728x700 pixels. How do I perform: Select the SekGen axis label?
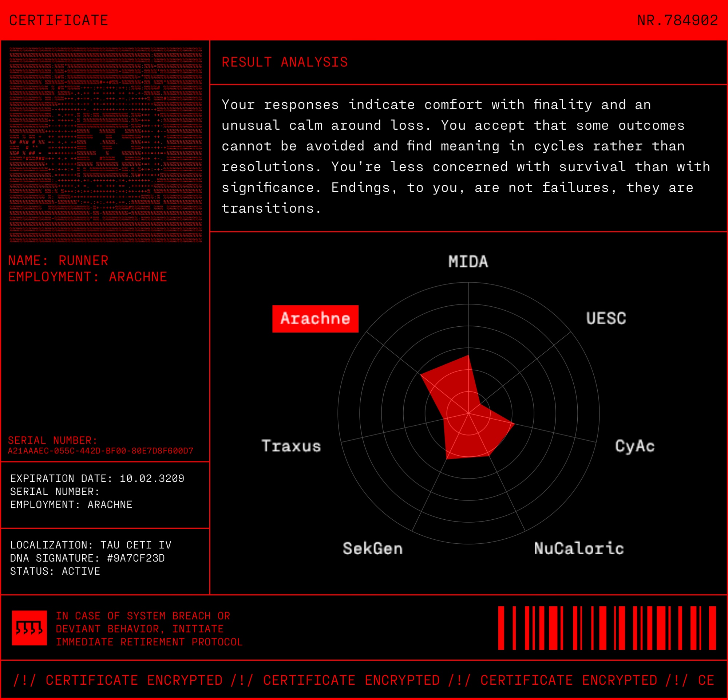click(x=372, y=548)
